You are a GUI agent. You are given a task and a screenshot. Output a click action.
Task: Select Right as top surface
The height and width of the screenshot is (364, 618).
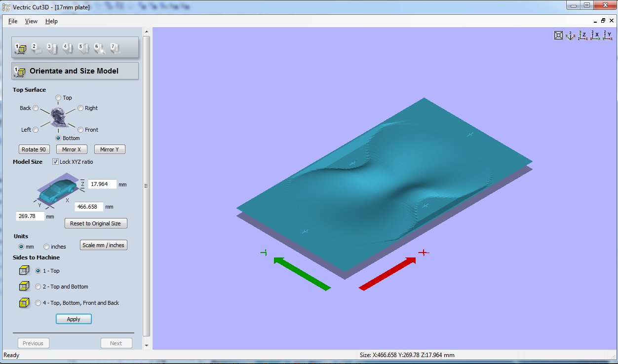(80, 108)
